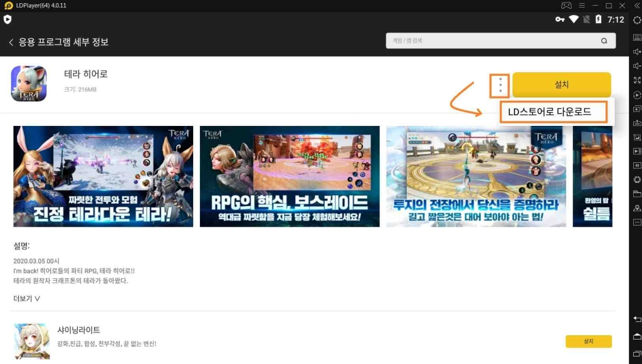Click the Android recent apps icon
This screenshot has width=642, height=364.
(x=637, y=354)
